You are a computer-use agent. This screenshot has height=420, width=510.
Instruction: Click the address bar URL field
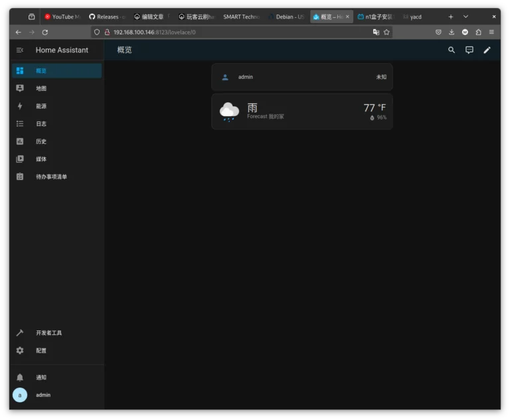click(x=240, y=33)
